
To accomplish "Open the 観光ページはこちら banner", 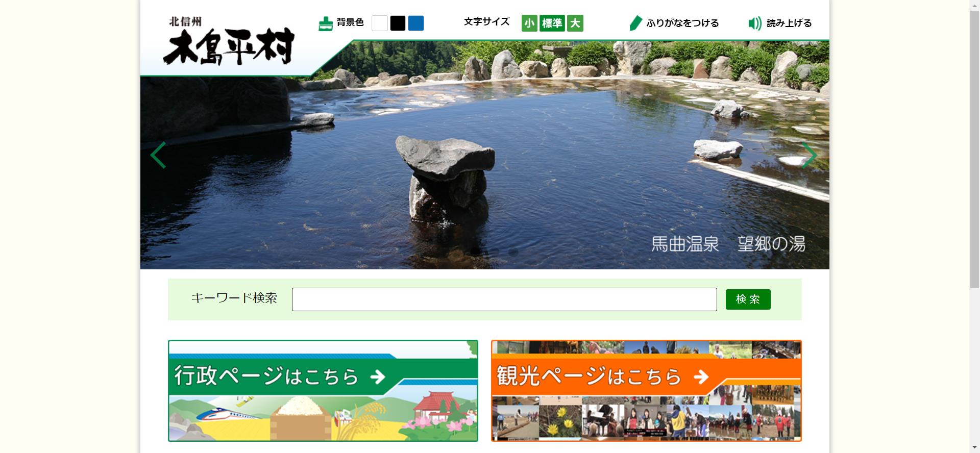I will coord(646,391).
